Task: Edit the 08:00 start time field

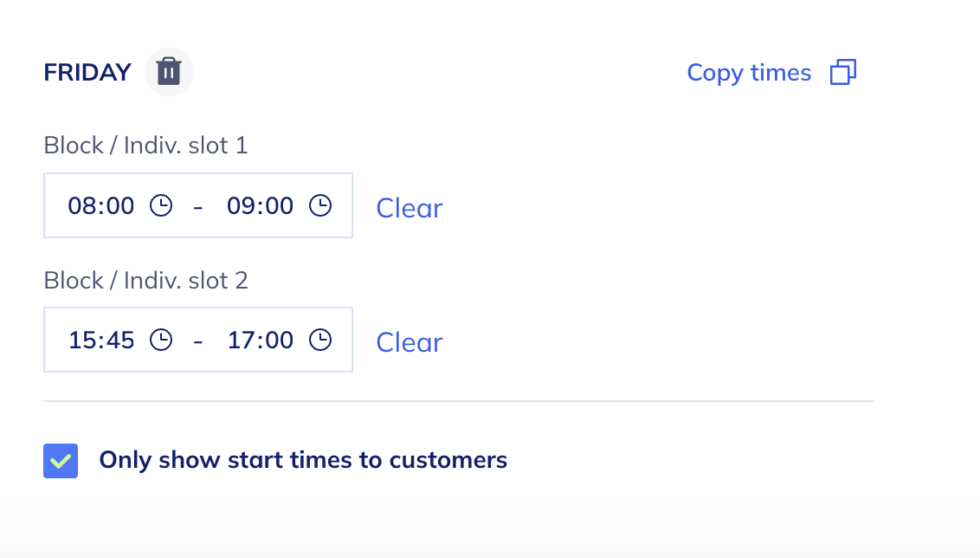Action: pyautogui.click(x=101, y=206)
